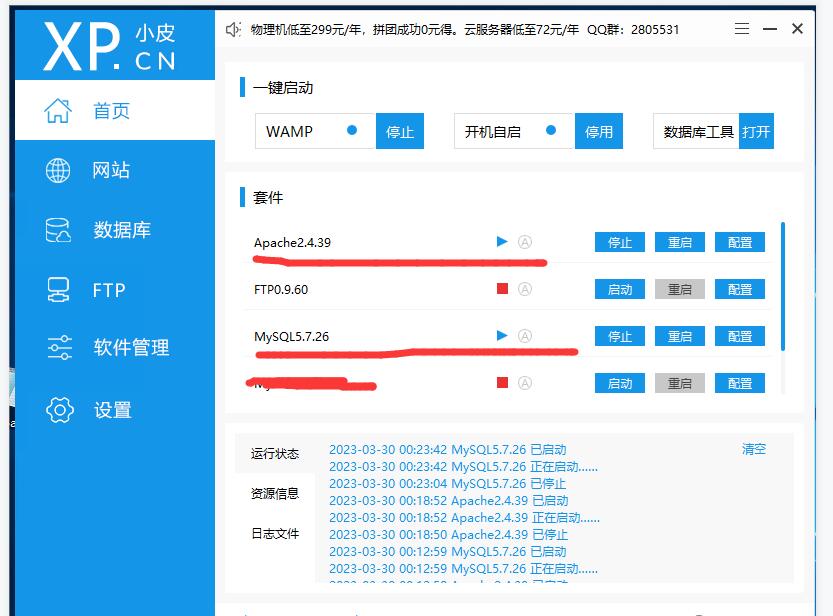Screen dimensions: 833x616
Task: Click the MySQL5.7.26 running play indicator
Action: (502, 336)
